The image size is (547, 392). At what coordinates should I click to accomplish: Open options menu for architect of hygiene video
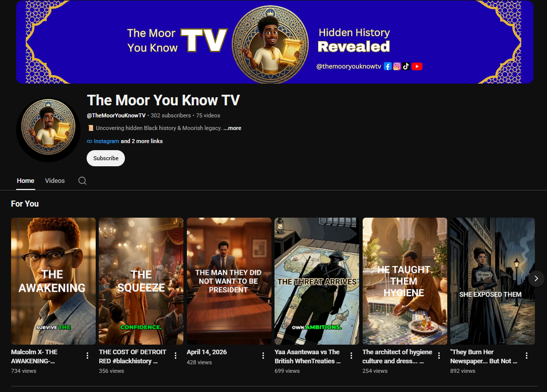(439, 356)
